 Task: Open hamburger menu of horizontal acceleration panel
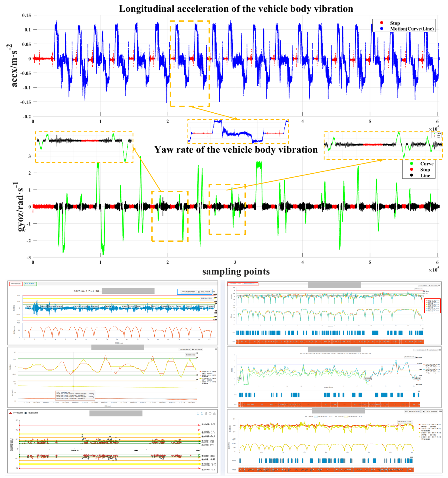tap(214, 292)
